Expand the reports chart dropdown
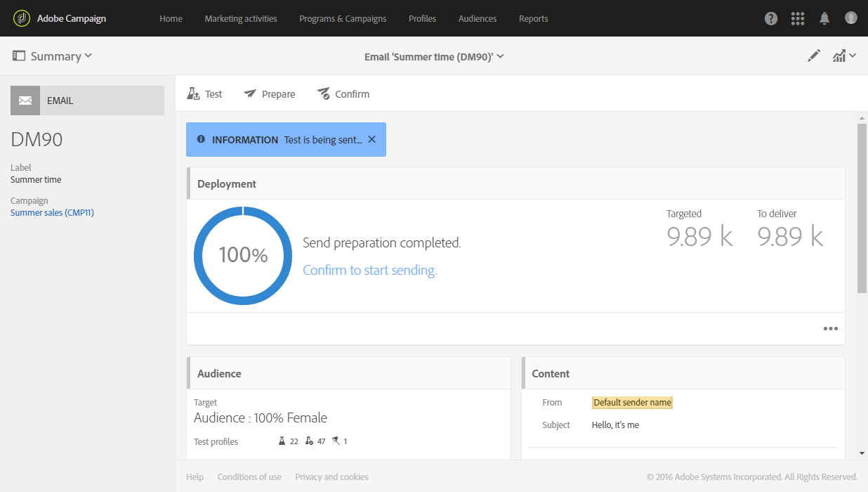The image size is (868, 492). click(844, 56)
